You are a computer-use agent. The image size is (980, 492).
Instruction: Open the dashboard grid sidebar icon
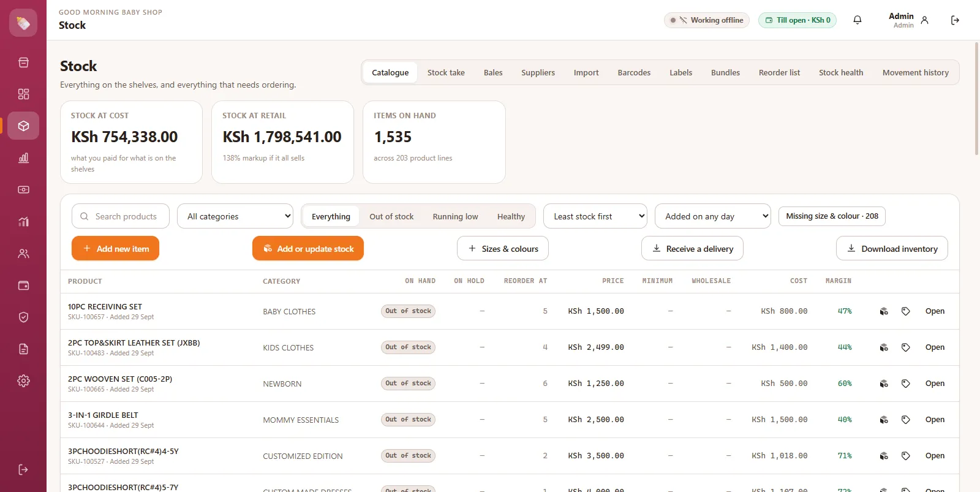(23, 94)
